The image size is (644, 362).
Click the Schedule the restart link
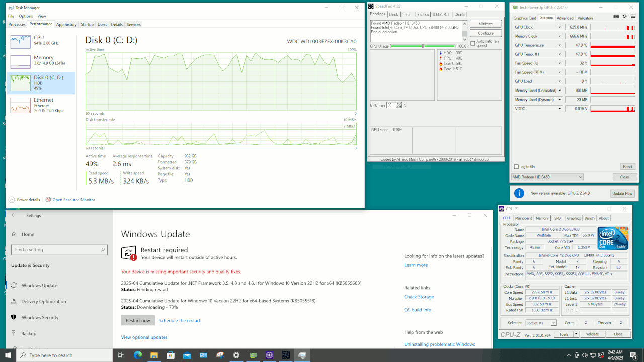tap(180, 320)
